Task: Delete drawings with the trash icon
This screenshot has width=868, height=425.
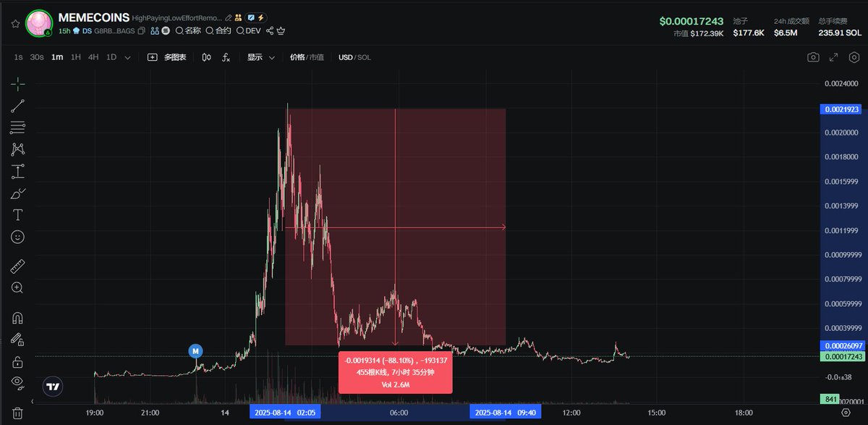Action: pos(18,413)
